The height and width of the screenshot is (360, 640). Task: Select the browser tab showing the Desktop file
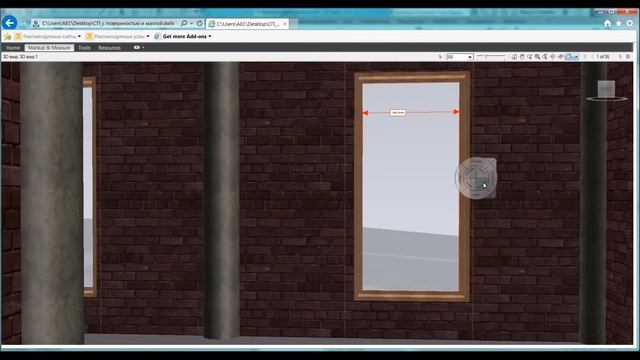click(x=248, y=24)
